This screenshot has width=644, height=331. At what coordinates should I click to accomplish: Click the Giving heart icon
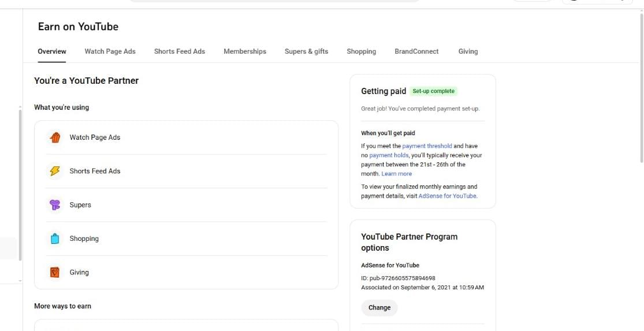55,273
